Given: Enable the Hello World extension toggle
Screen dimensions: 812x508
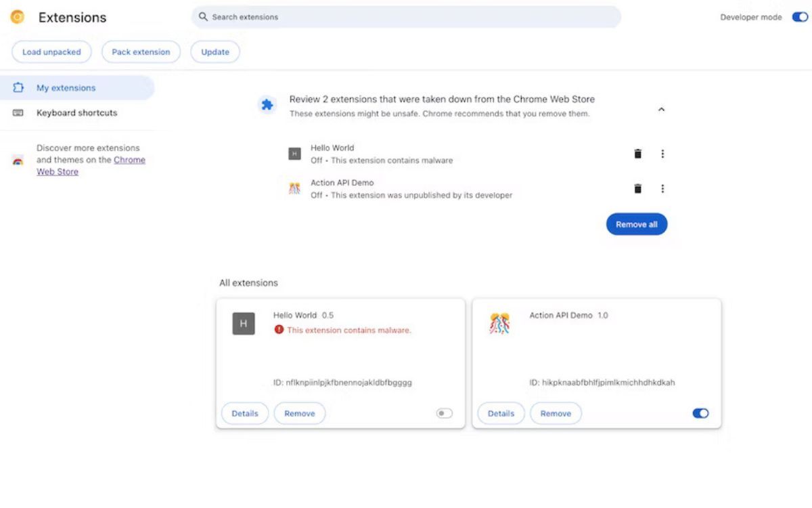Looking at the screenshot, I should (444, 413).
